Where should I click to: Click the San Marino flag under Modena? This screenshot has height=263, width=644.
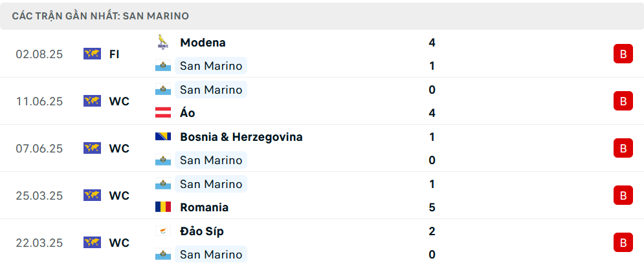[162, 66]
